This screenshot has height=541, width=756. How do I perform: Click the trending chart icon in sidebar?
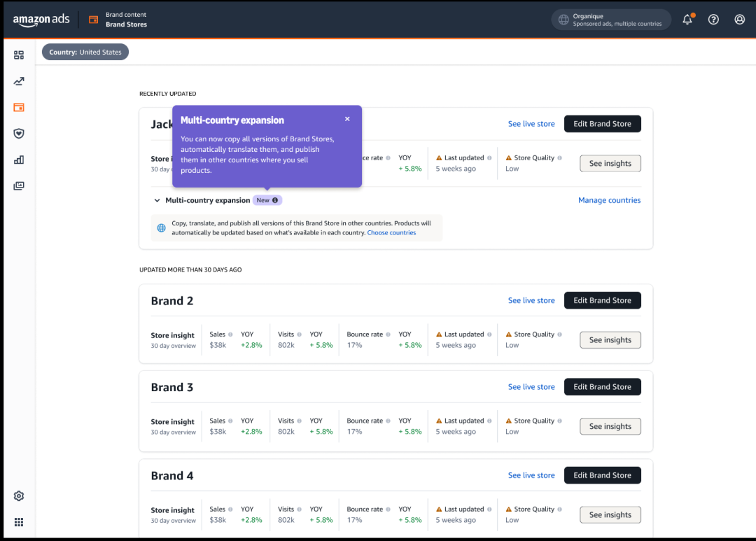tap(19, 81)
